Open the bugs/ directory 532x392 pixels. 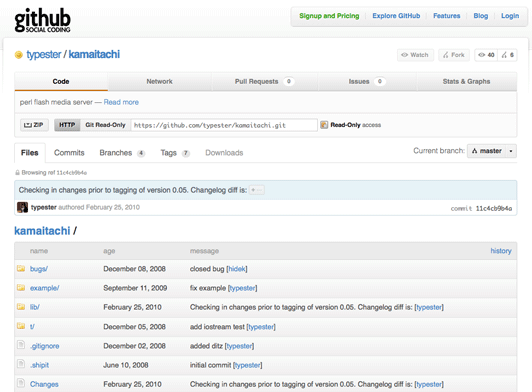click(39, 269)
